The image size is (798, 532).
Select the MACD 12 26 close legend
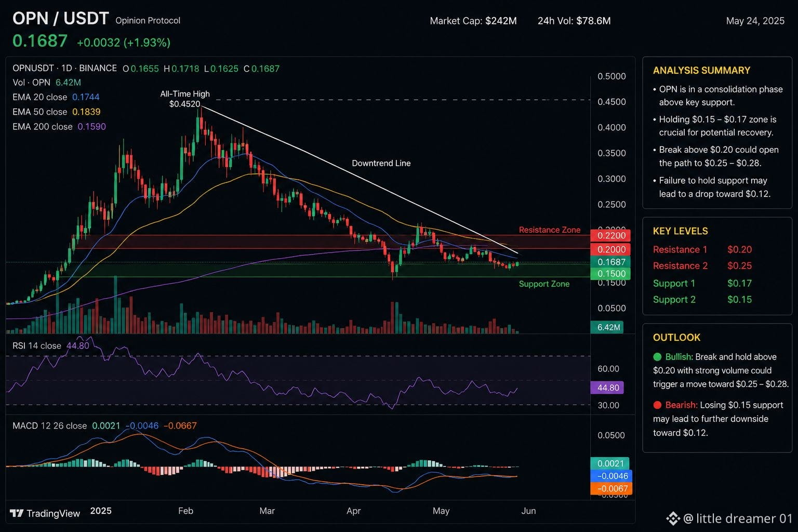pyautogui.click(x=104, y=426)
